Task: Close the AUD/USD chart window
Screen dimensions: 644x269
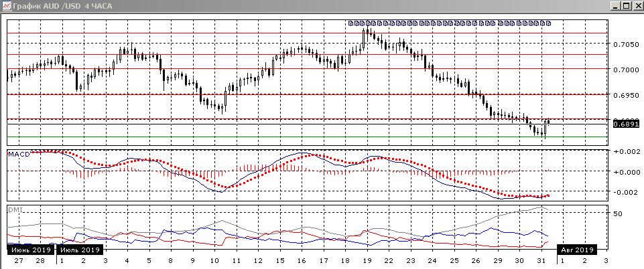Action: 637,6
